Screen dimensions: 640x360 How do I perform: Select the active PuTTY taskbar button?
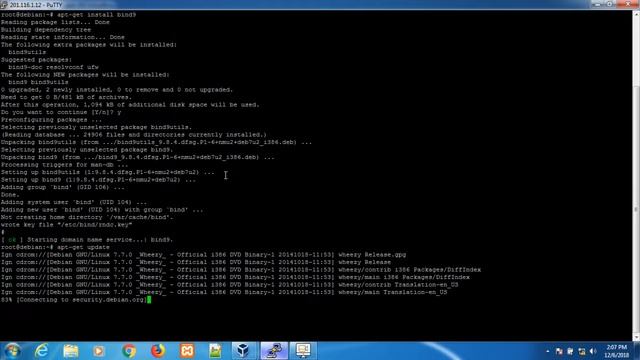coord(274,351)
